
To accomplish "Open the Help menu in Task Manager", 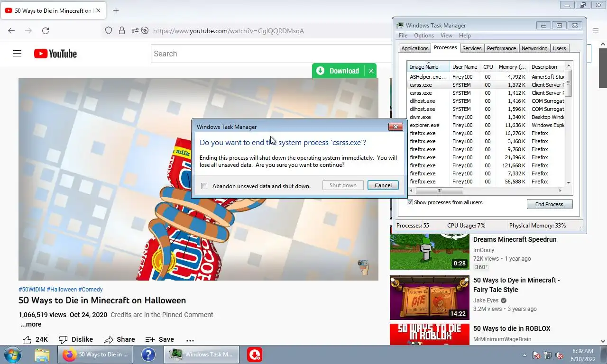I will coord(465,36).
